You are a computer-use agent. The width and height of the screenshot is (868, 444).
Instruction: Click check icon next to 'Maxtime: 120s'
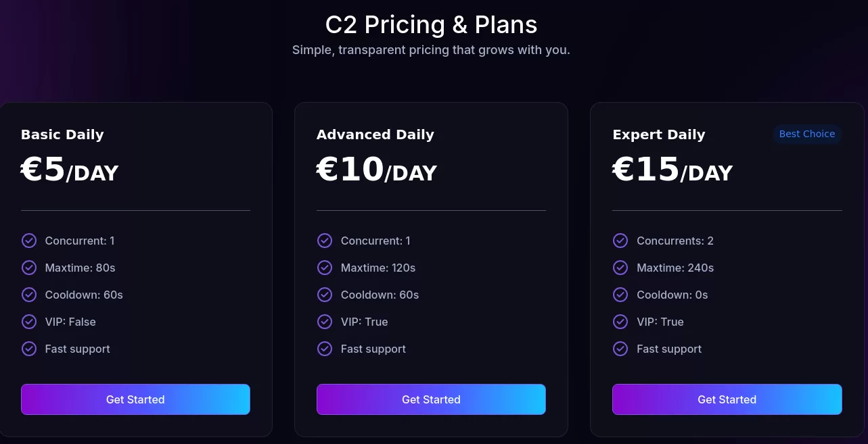[325, 268]
